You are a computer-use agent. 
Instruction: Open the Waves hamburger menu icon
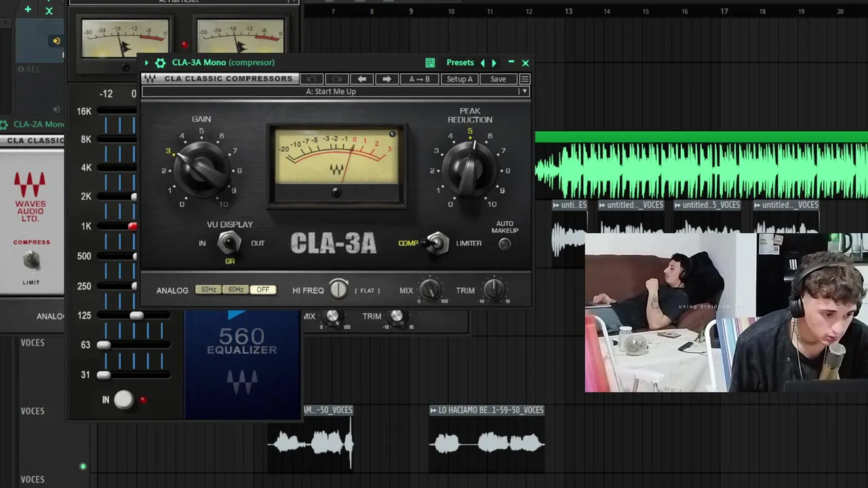[524, 79]
